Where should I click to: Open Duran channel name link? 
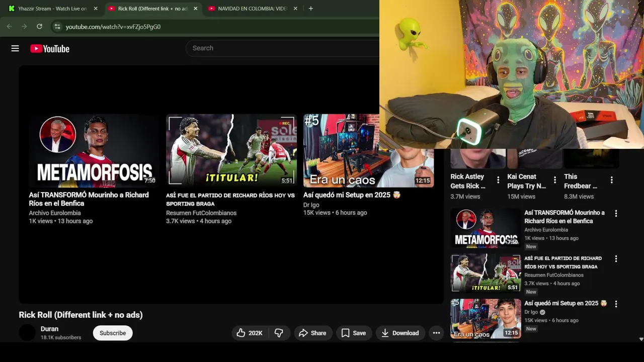[x=49, y=329]
